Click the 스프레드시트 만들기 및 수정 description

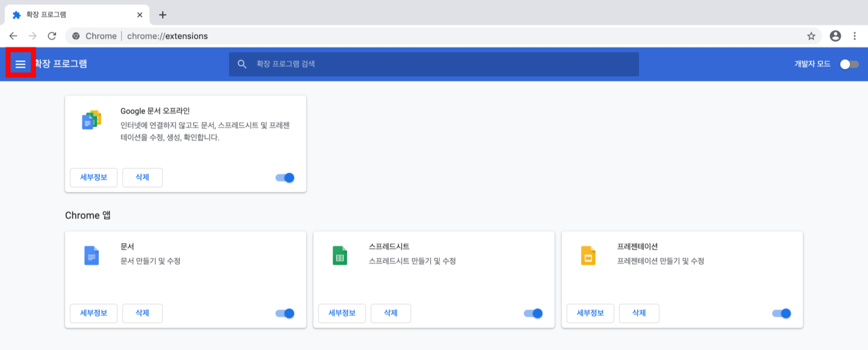[412, 261]
